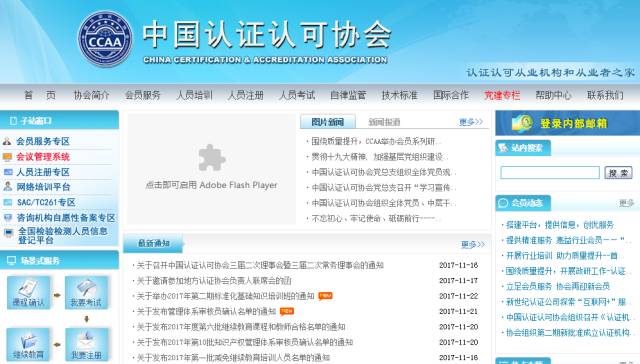Screen dimensions: 640x364
Task: Open 人员培训 navigation item
Action: (x=194, y=95)
